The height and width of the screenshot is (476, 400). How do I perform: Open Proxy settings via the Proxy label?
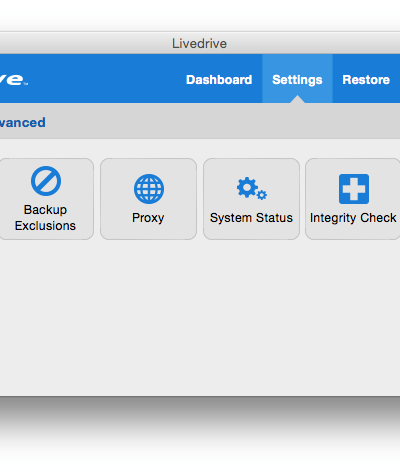[148, 218]
